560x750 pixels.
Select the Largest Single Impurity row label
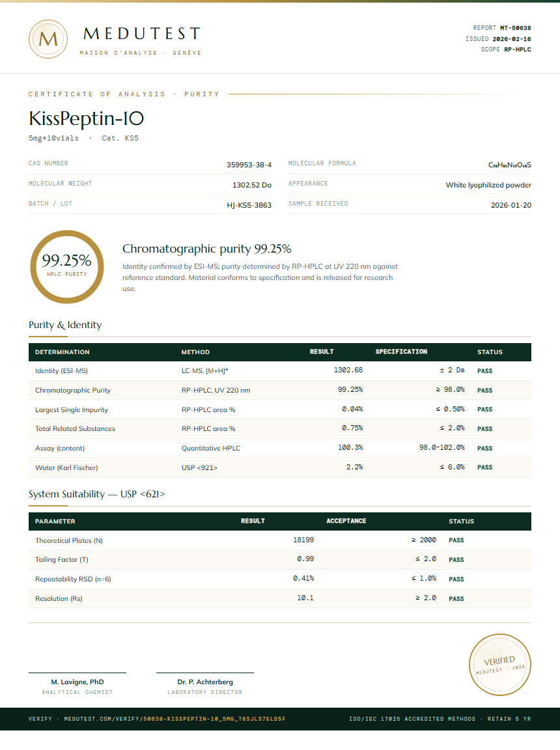pyautogui.click(x=71, y=410)
